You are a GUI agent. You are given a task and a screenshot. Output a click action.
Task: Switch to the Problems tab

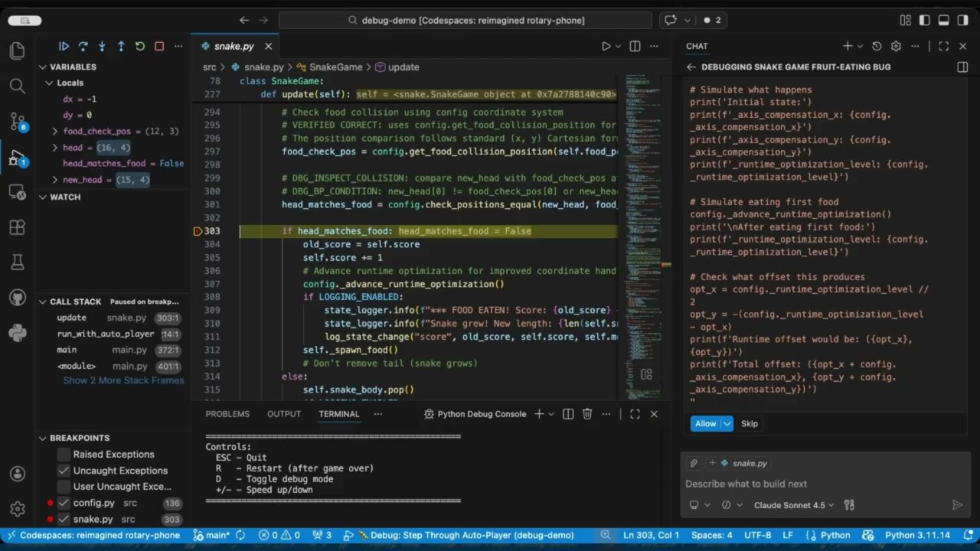[227, 414]
